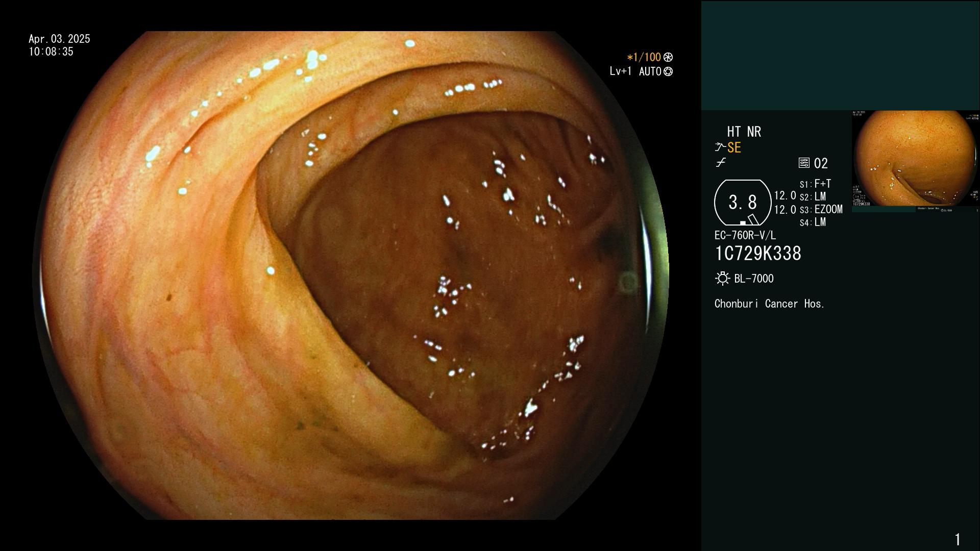Click the shutter speed icon beside 1/100
This screenshot has width=980, height=551.
coord(668,57)
